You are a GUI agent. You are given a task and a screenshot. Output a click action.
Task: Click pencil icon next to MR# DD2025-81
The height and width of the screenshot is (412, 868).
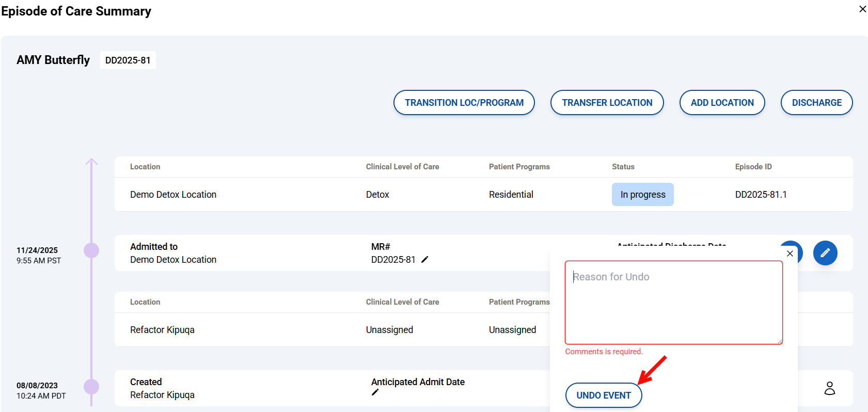tap(425, 260)
